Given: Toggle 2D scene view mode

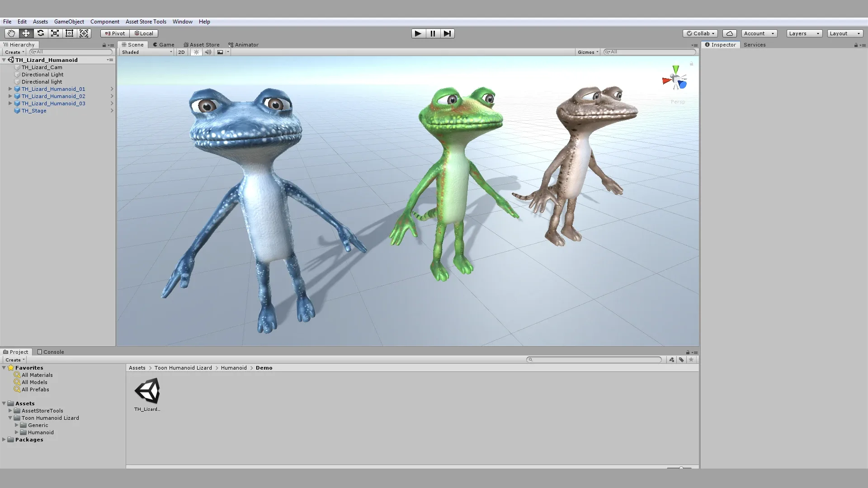Looking at the screenshot, I should pos(181,52).
